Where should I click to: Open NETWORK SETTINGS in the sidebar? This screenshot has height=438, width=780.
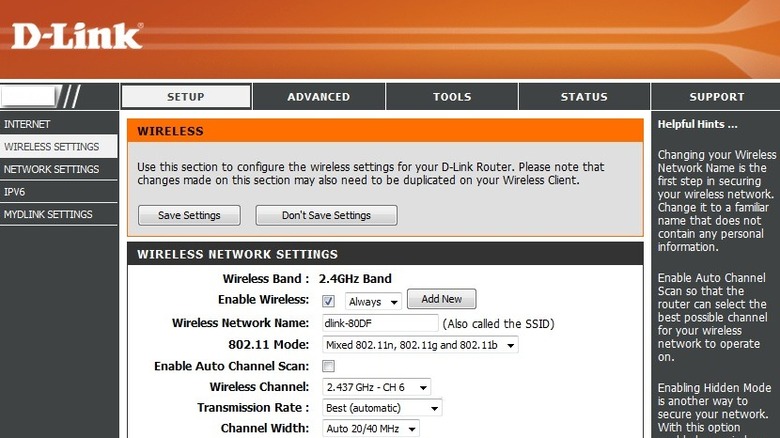coord(59,169)
